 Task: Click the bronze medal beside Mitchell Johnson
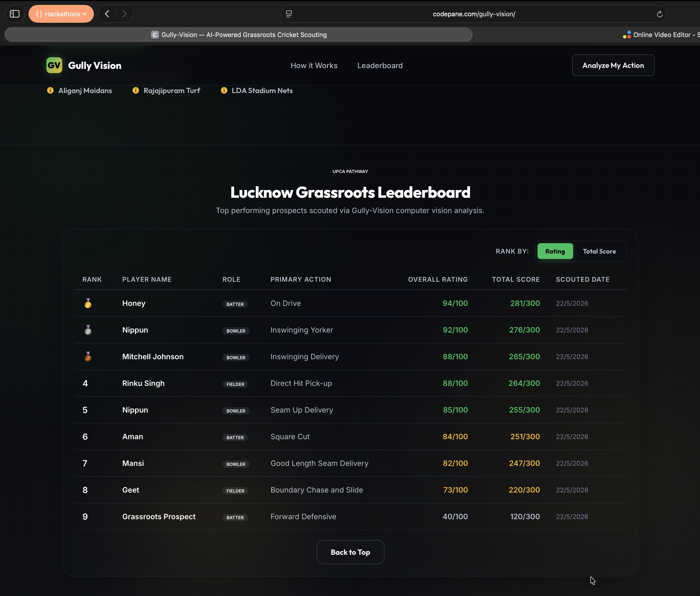click(88, 357)
